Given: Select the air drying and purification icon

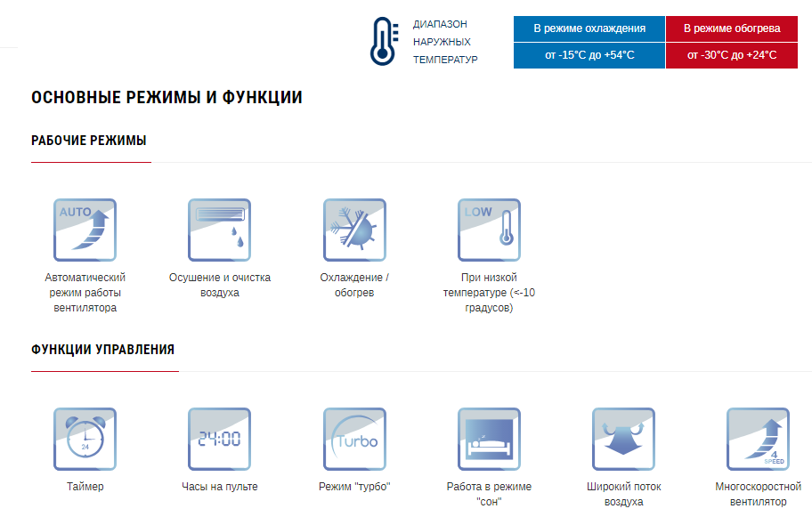Looking at the screenshot, I should (219, 230).
